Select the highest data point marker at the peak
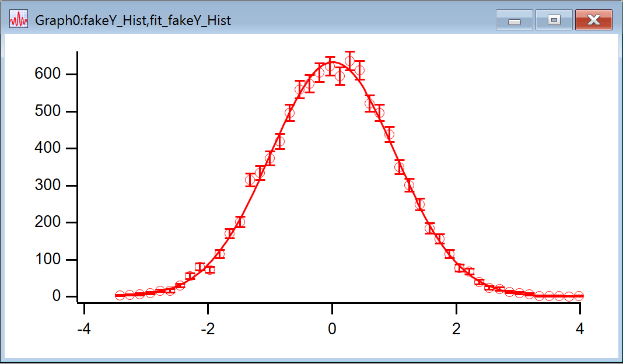The height and width of the screenshot is (364, 623). click(350, 61)
